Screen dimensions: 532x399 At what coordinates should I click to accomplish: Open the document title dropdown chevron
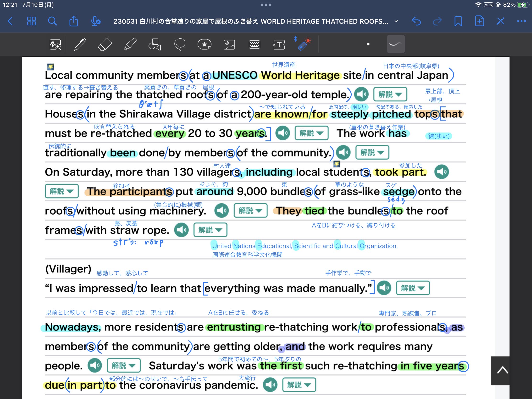[396, 21]
